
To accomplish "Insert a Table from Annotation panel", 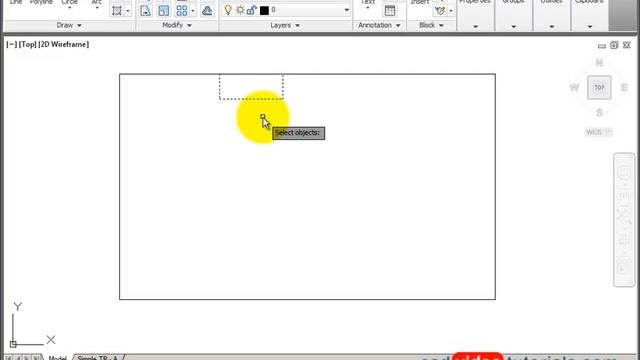I will click(x=390, y=11).
